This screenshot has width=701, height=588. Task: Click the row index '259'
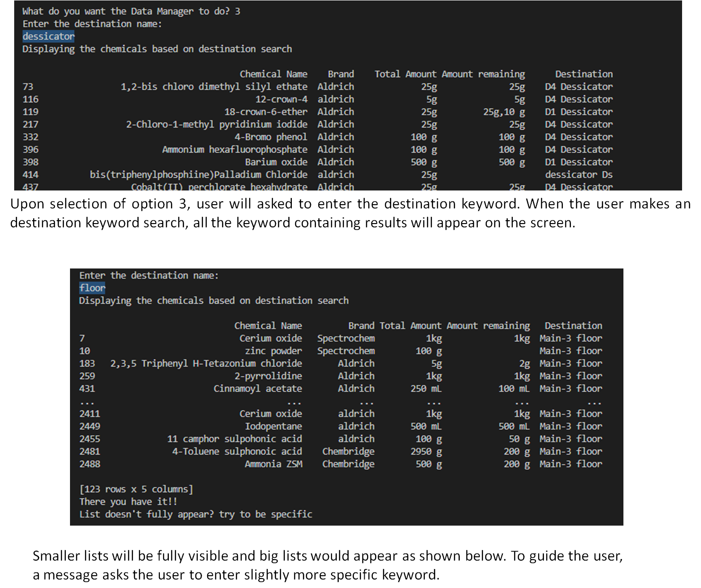[87, 376]
